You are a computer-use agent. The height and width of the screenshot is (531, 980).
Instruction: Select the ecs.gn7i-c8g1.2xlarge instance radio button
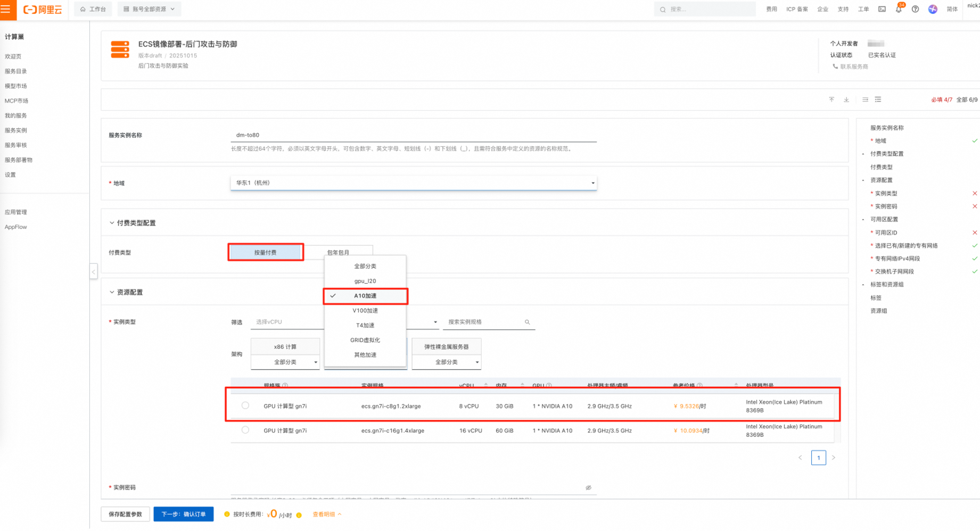(x=245, y=405)
